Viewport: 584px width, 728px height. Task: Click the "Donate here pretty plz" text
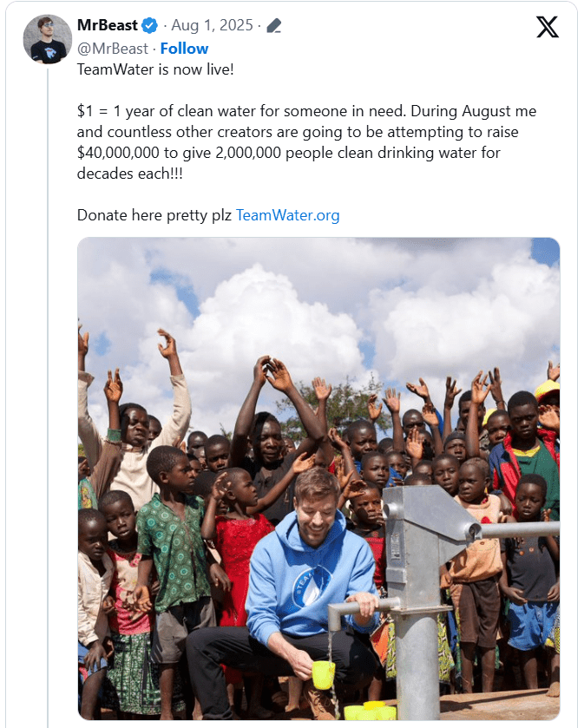154,215
